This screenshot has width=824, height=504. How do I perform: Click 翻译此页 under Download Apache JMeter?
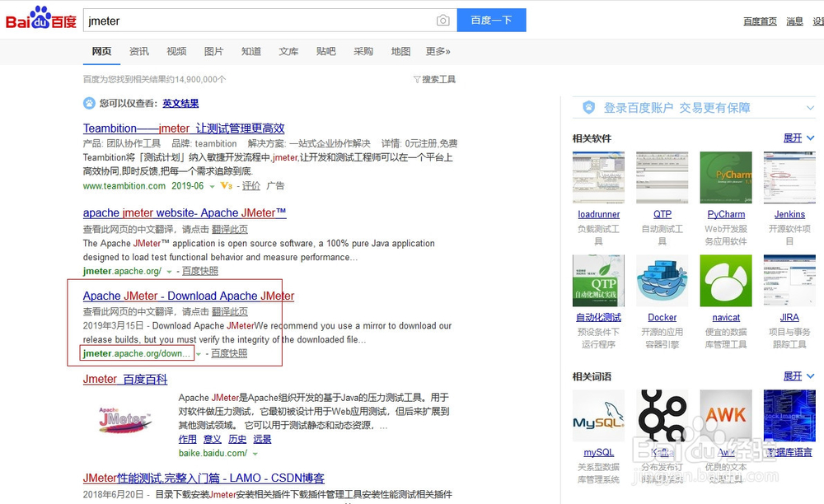[230, 312]
